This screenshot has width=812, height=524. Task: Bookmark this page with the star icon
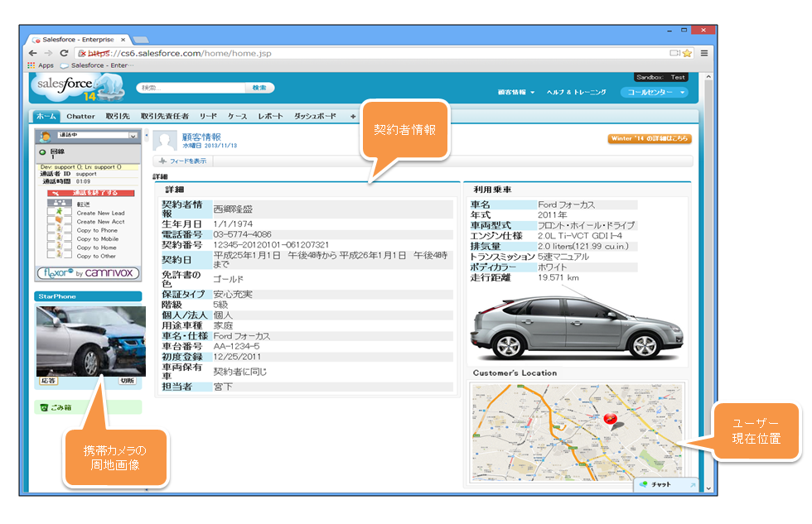[687, 53]
